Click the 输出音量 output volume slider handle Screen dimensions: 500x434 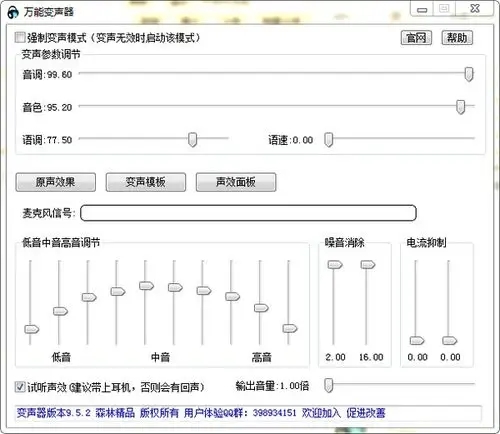coord(329,386)
